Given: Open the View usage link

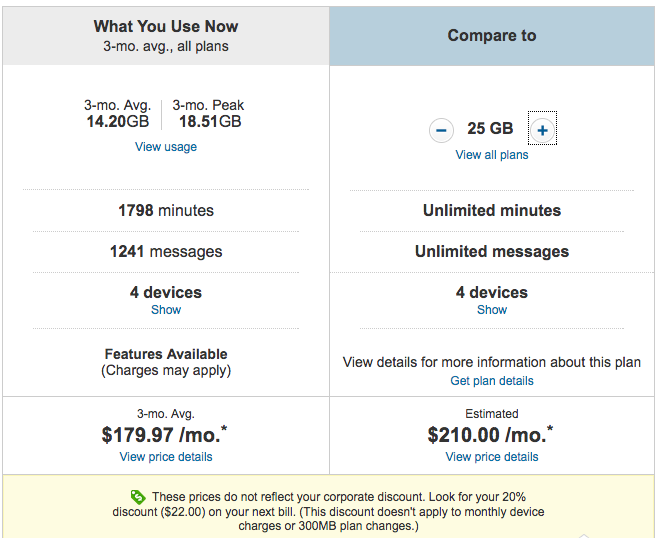Looking at the screenshot, I should click(x=166, y=147).
